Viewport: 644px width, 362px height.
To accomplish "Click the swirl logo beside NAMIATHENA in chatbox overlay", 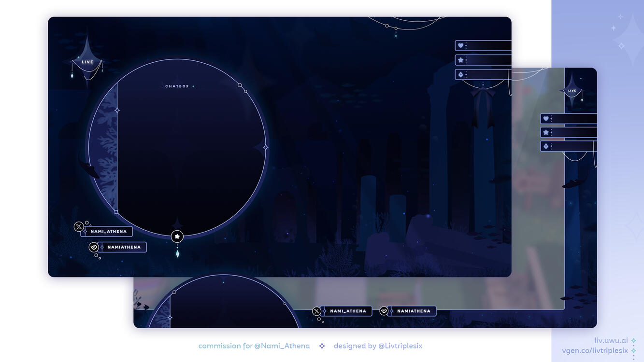I will click(x=94, y=247).
